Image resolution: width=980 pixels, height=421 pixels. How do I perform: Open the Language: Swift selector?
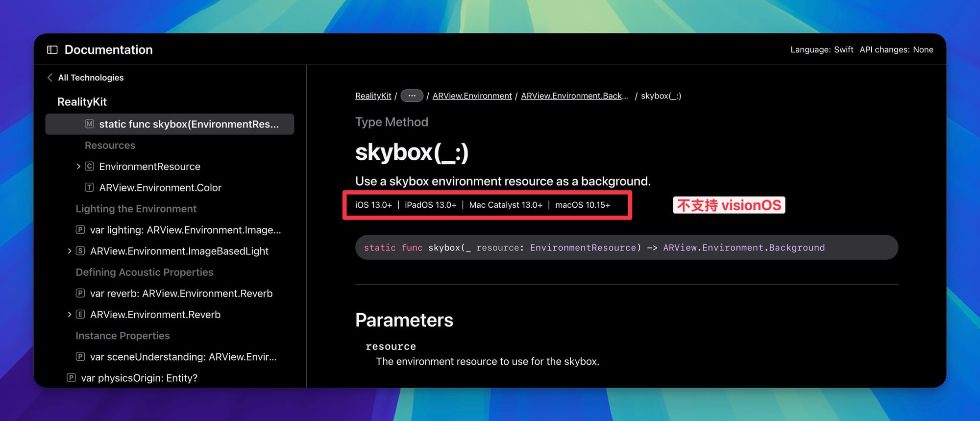[821, 50]
